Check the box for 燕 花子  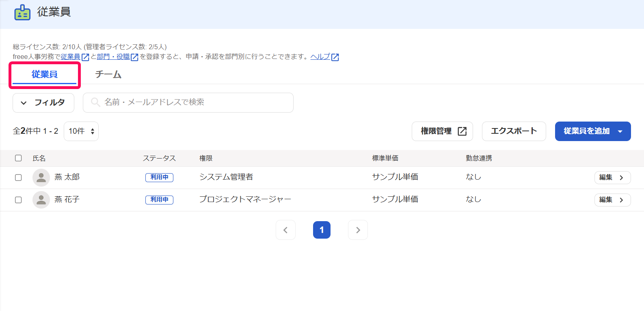click(18, 200)
